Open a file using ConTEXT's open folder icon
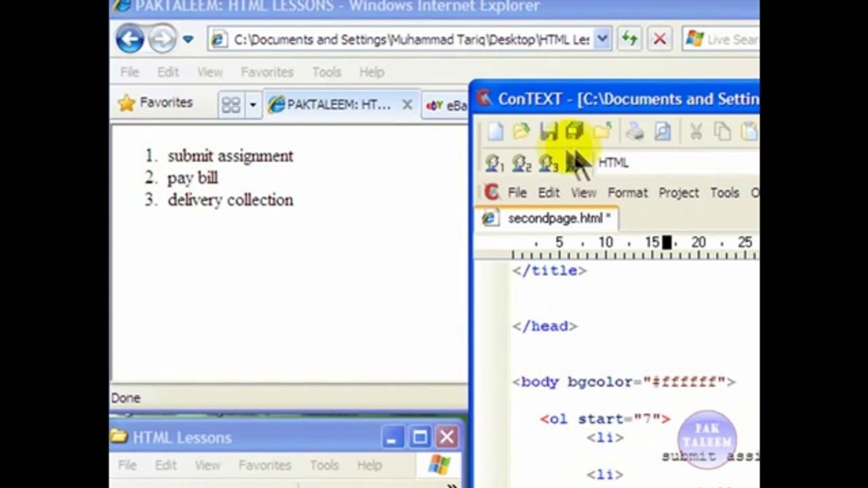 (x=521, y=131)
